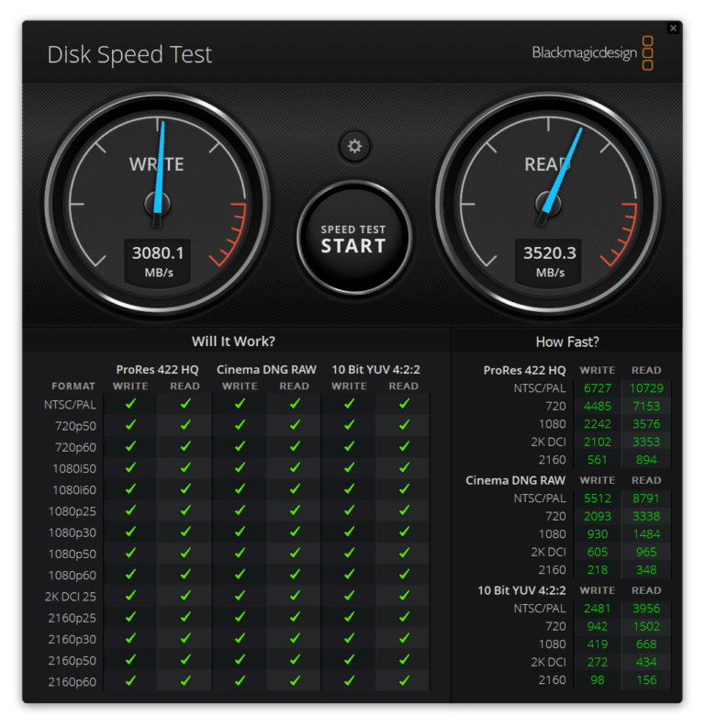Click Cinema DNG RAW read checkmark for NTSC/PAL

pyautogui.click(x=295, y=404)
